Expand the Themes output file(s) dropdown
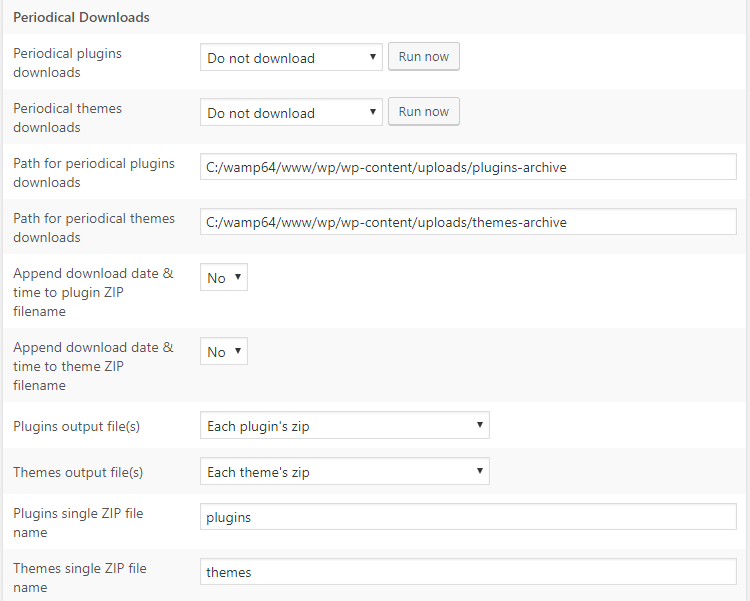This screenshot has height=601, width=750. pyautogui.click(x=344, y=471)
